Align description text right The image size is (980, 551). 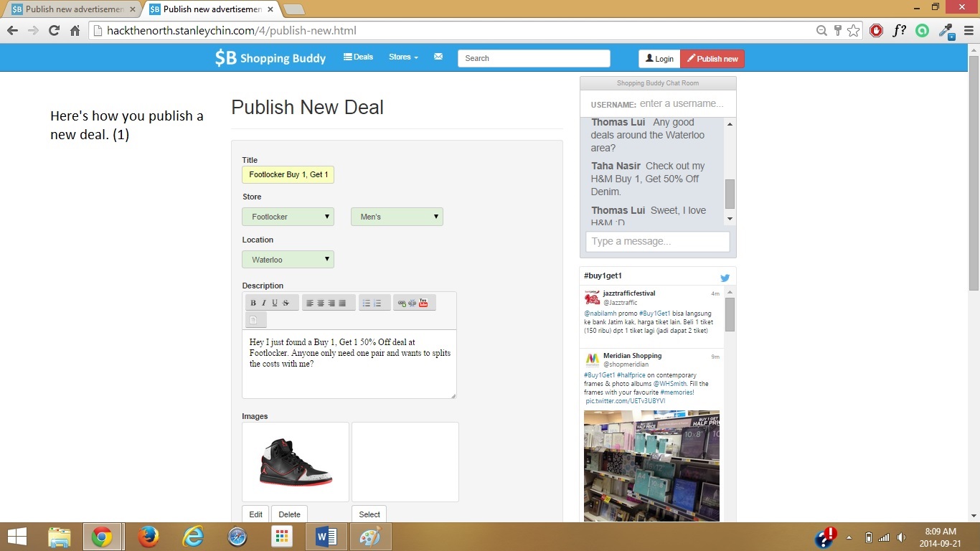(331, 303)
